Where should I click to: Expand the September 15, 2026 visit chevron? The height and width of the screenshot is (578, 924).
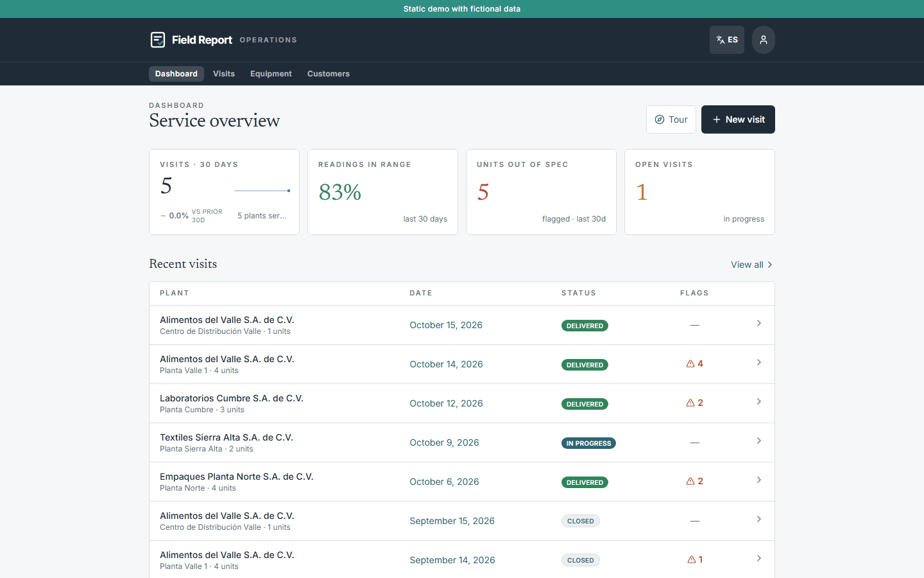pos(758,519)
